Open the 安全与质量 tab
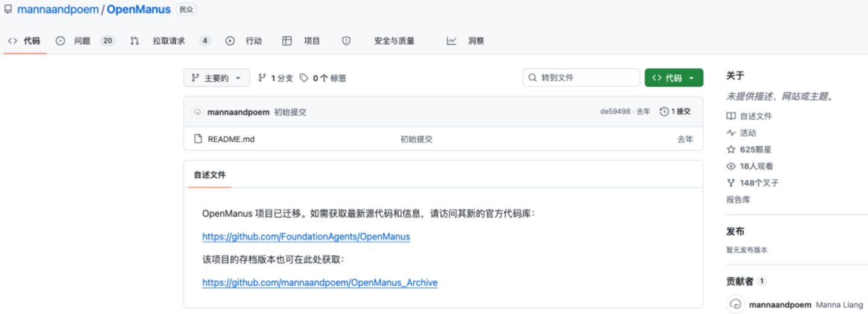This screenshot has height=314, width=868. pyautogui.click(x=394, y=41)
